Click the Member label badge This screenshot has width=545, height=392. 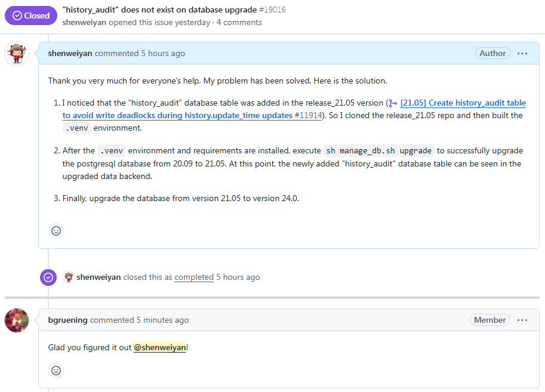click(x=489, y=320)
